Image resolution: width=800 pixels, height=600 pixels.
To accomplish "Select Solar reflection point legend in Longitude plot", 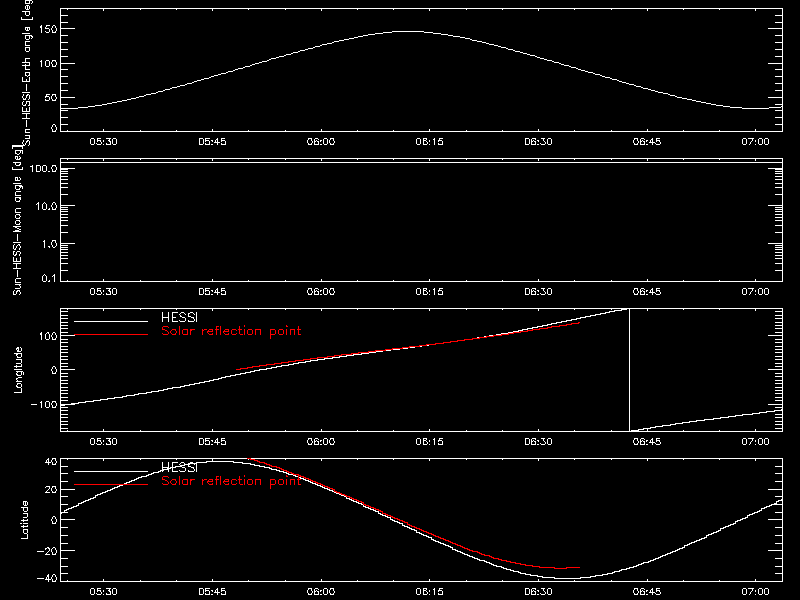I will 231,331.
